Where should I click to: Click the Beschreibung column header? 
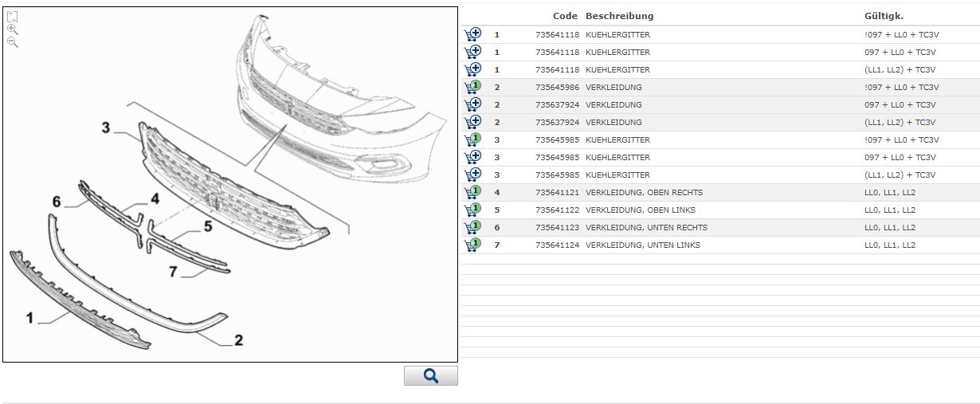(619, 16)
